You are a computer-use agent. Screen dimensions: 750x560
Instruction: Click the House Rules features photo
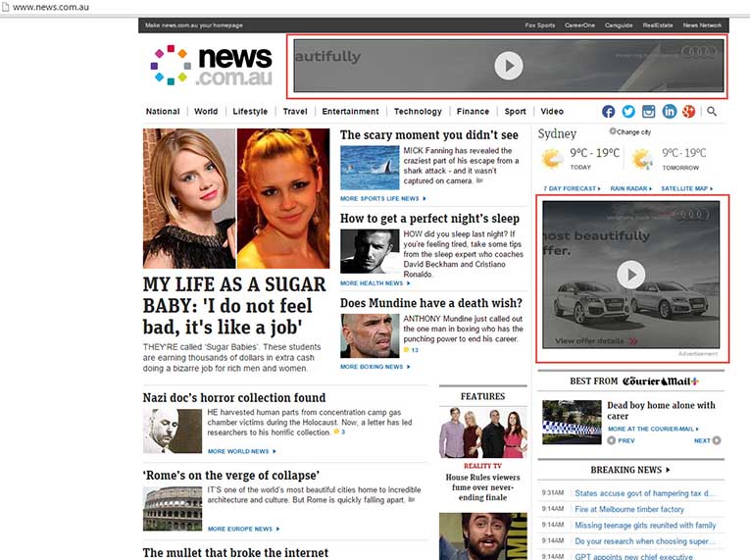(x=483, y=433)
